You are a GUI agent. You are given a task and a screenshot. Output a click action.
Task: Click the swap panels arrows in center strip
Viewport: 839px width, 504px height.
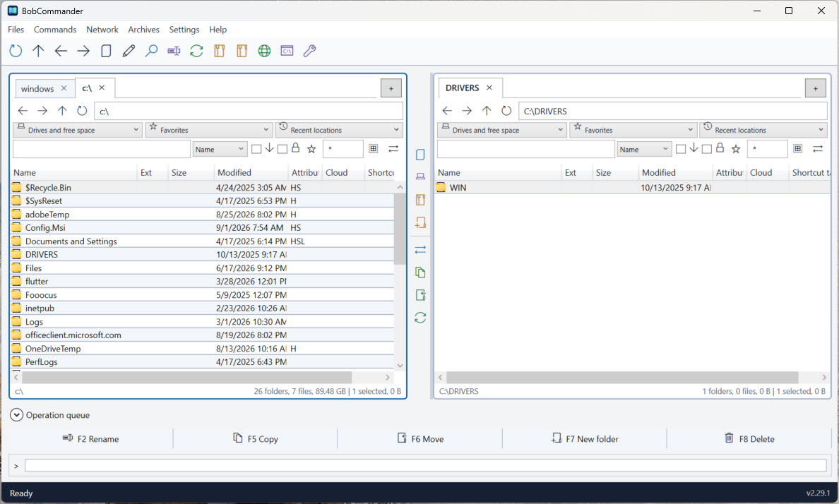pyautogui.click(x=421, y=250)
